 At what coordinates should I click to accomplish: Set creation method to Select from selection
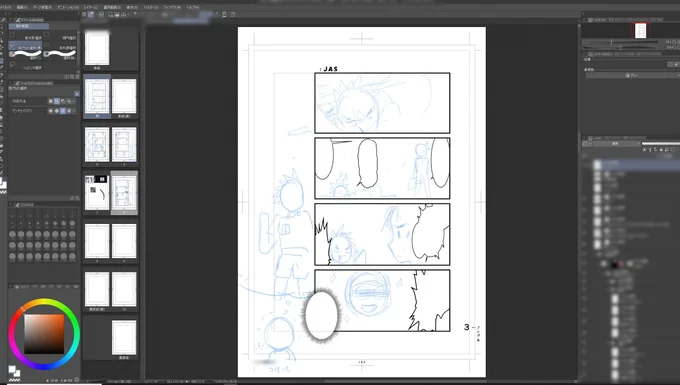69,101
